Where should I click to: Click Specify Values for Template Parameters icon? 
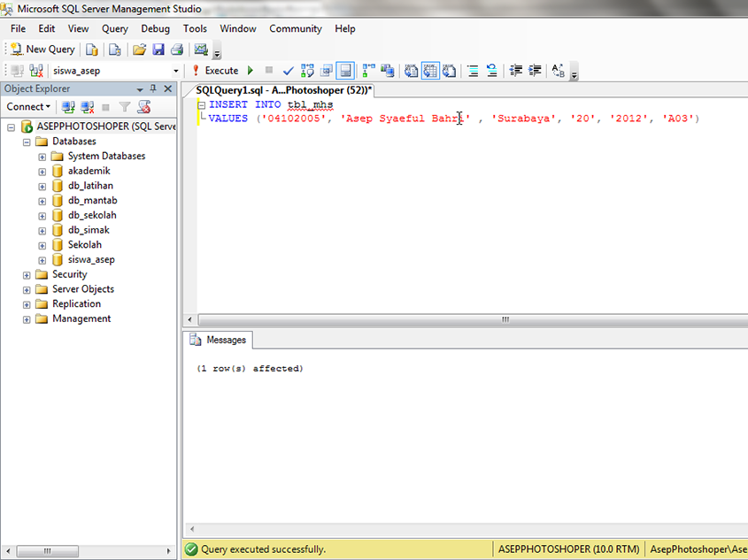coord(559,71)
